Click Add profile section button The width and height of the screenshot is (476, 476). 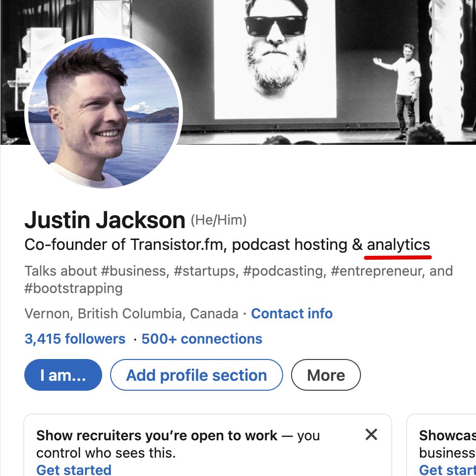pyautogui.click(x=196, y=375)
